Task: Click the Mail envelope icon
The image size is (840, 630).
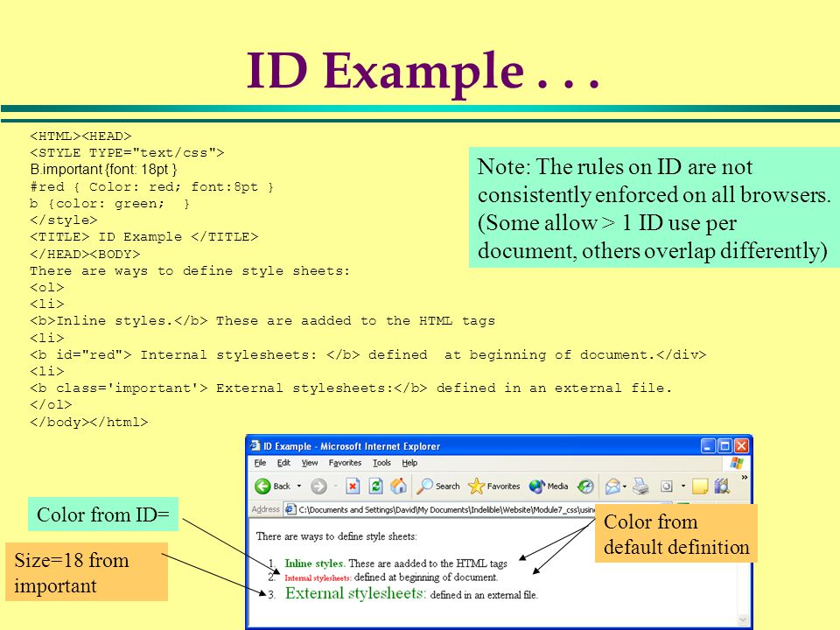Action: tap(612, 486)
